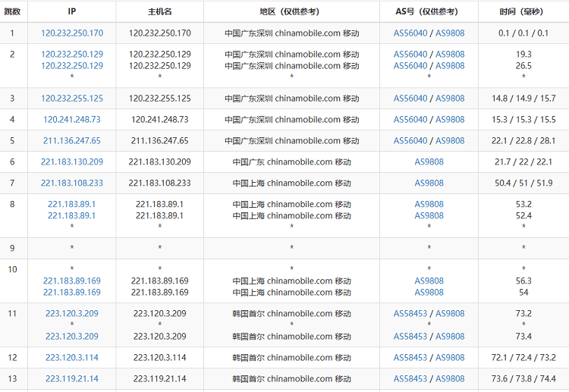Click the 120.241.248.73 IP link
The image size is (569, 392).
click(x=72, y=119)
